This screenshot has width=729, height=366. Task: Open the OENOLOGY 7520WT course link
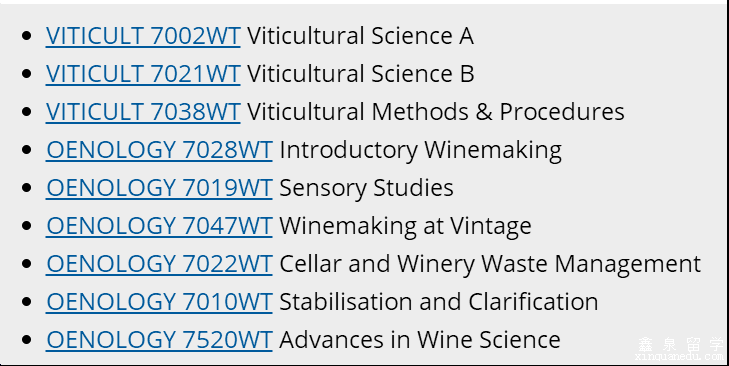pyautogui.click(x=159, y=340)
